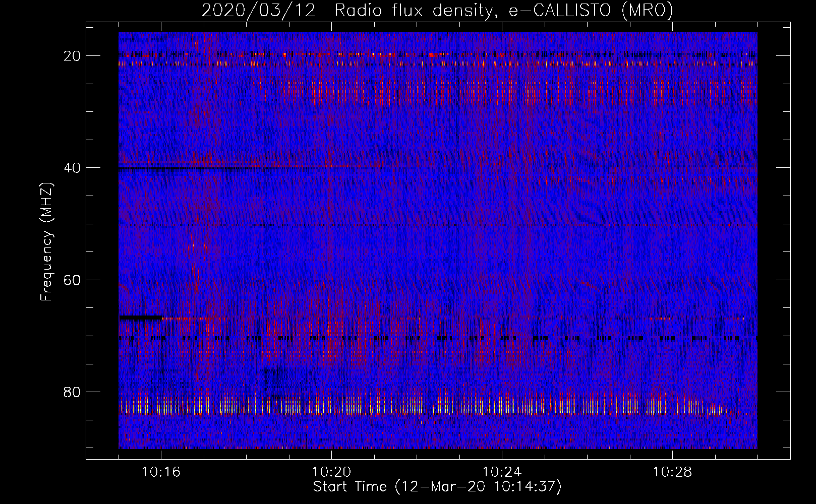Click the '10:16' time tick label
Screen dimensions: 816x504
coord(161,472)
